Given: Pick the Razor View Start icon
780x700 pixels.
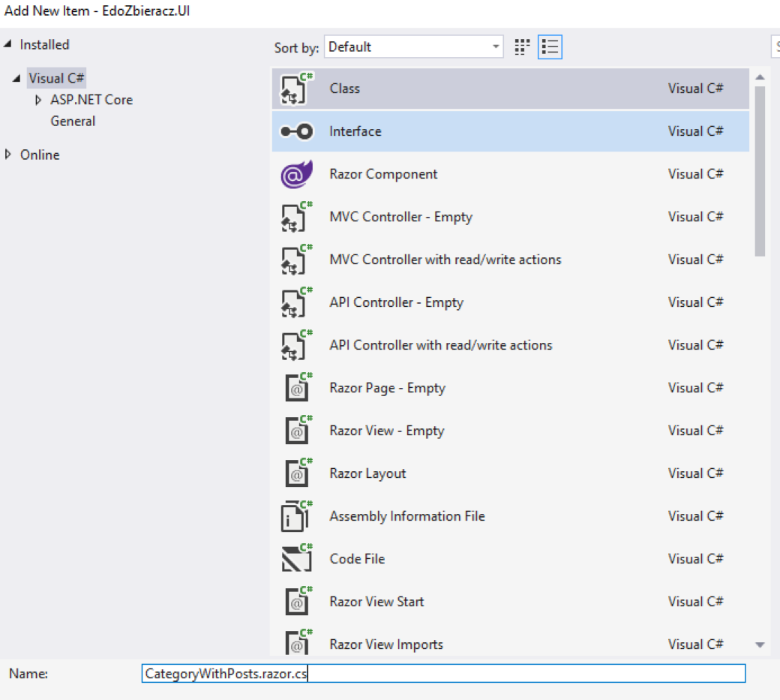Looking at the screenshot, I should coord(298,601).
